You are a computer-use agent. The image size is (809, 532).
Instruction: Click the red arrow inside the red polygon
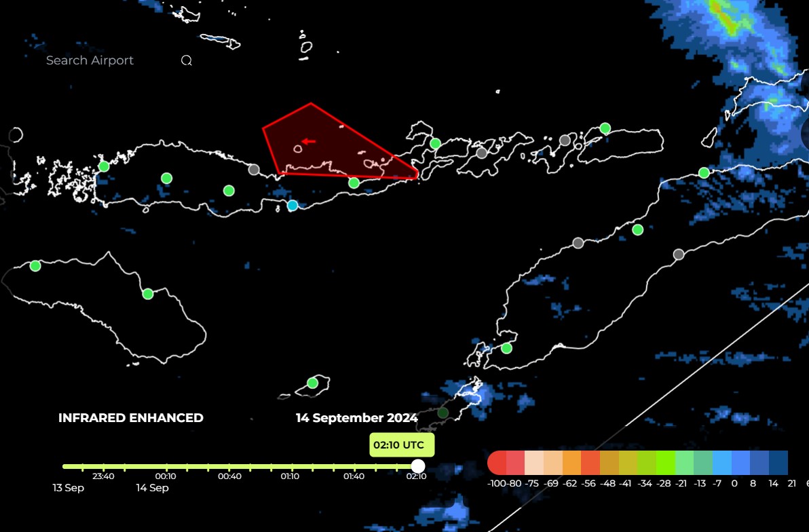[x=309, y=141]
